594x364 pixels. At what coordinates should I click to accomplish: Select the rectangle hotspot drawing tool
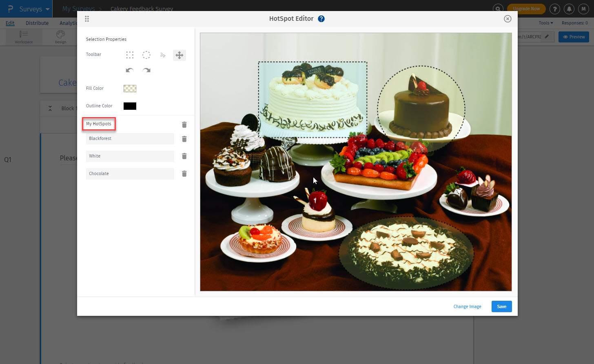pyautogui.click(x=130, y=55)
